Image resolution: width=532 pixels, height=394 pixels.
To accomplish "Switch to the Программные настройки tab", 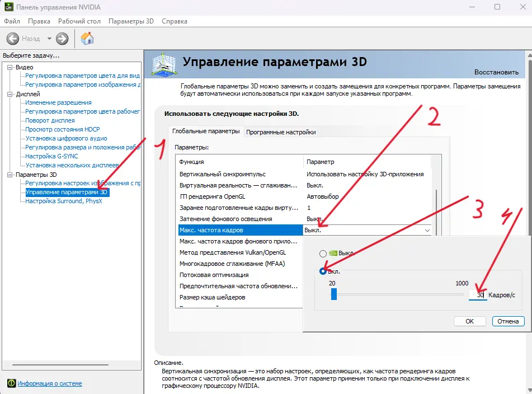I will (281, 132).
